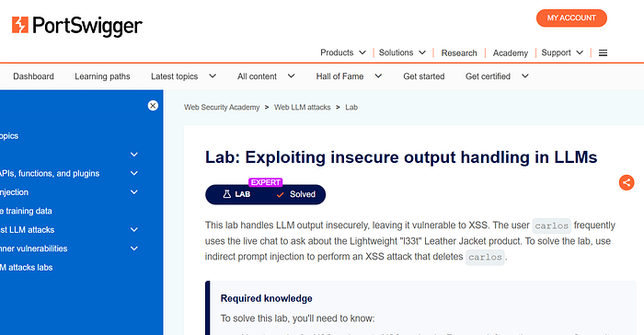
Task: Open Learning paths
Action: pos(102,76)
